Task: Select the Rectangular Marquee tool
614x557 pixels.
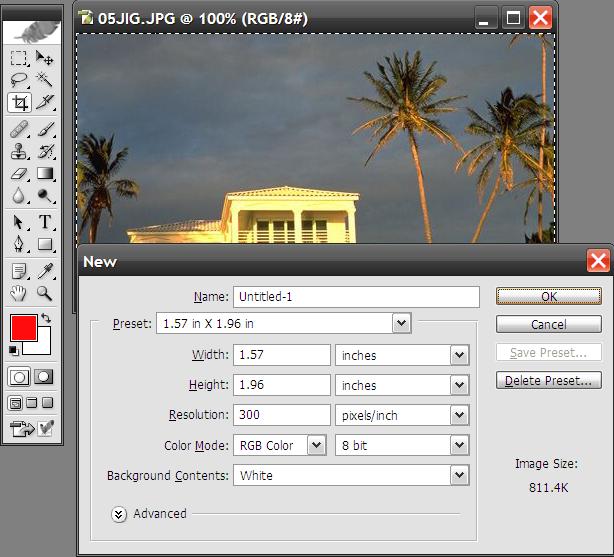Action: [x=18, y=58]
